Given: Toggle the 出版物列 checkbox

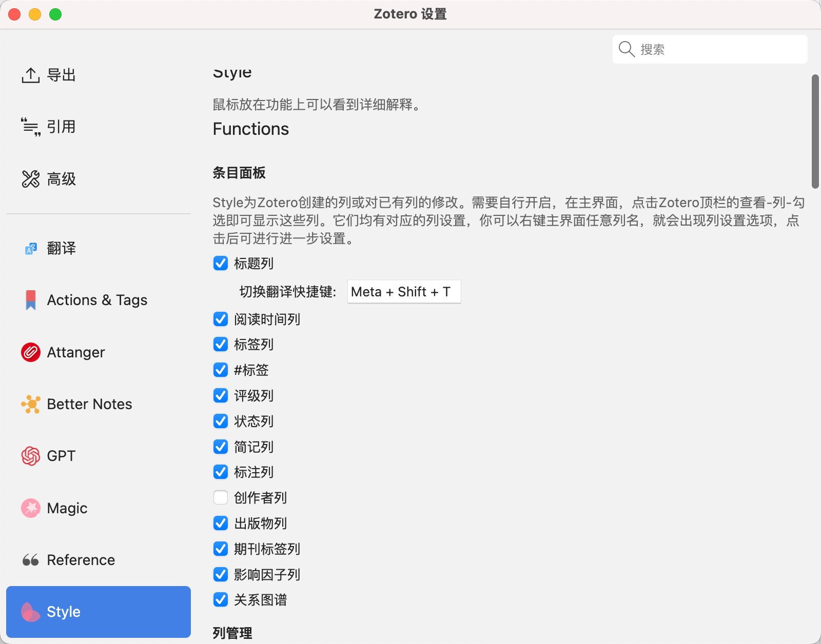Looking at the screenshot, I should (x=221, y=524).
